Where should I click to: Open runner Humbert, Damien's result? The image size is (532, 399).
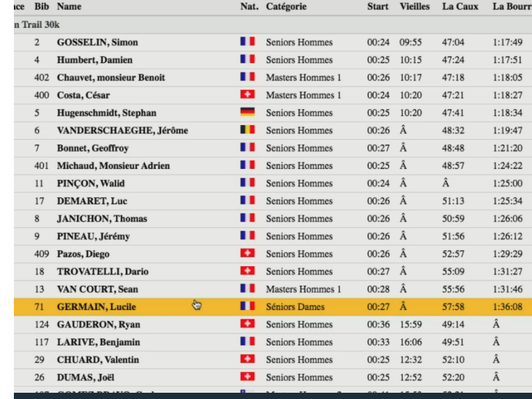point(94,60)
